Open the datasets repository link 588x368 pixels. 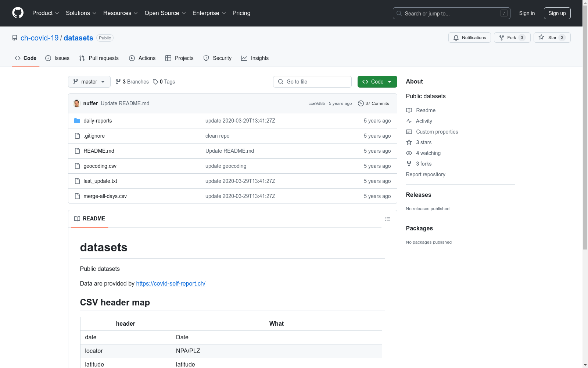[79, 38]
